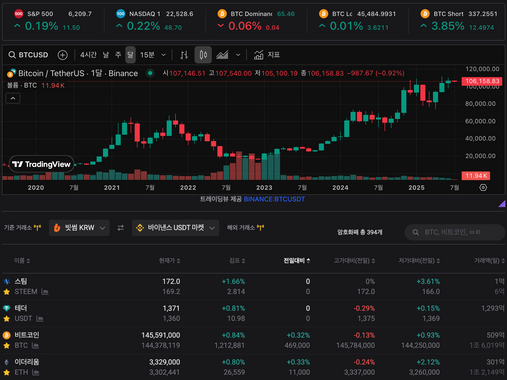Select the 날 (day) timeframe
The width and height of the screenshot is (507, 380).
point(106,55)
